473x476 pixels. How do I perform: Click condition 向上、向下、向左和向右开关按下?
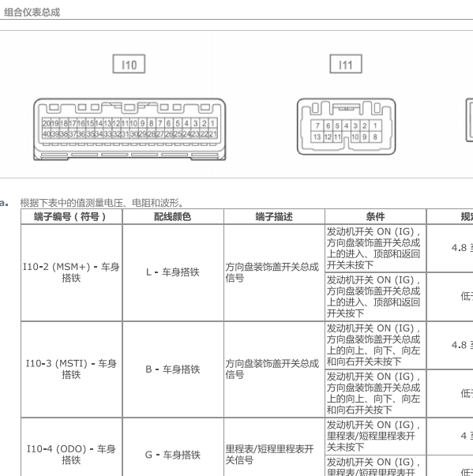(x=376, y=393)
